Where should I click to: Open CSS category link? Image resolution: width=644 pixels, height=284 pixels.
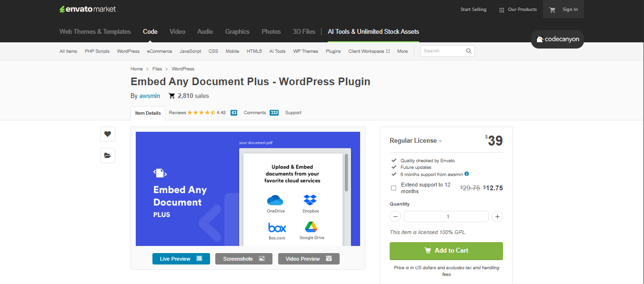tap(213, 51)
